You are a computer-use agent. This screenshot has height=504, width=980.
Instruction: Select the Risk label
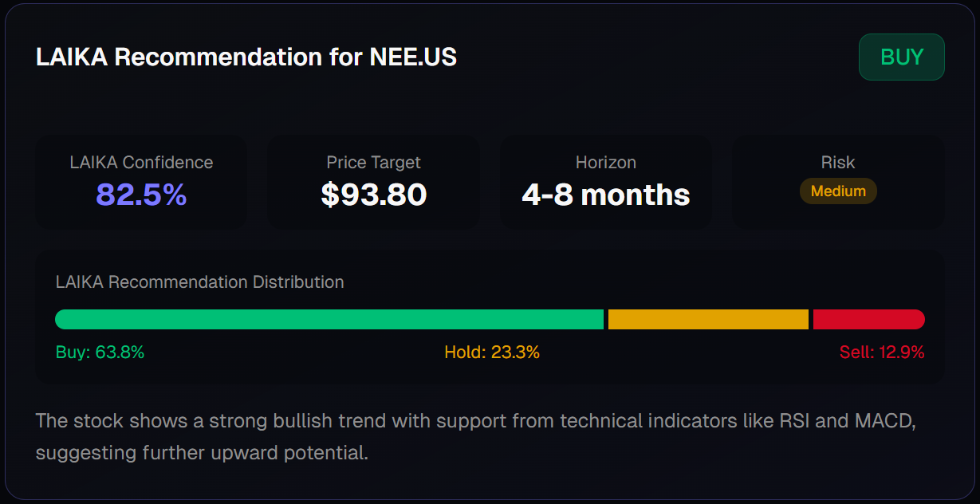(838, 163)
